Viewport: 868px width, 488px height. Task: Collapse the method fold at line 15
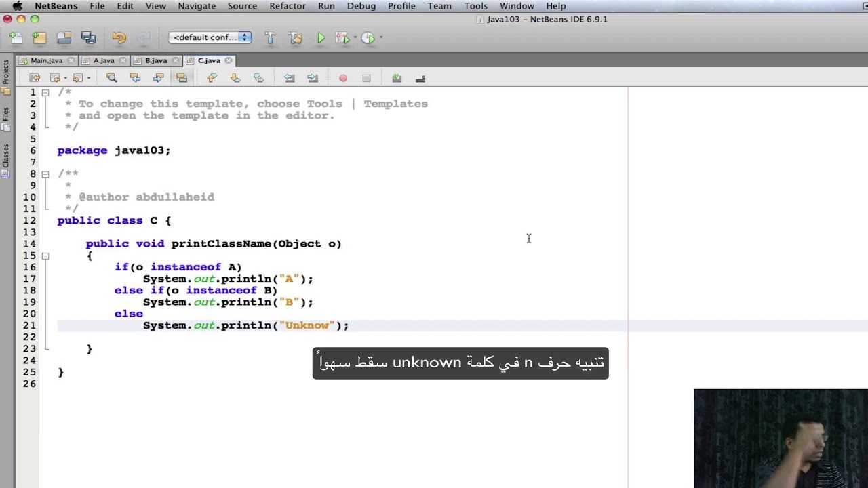tap(45, 256)
